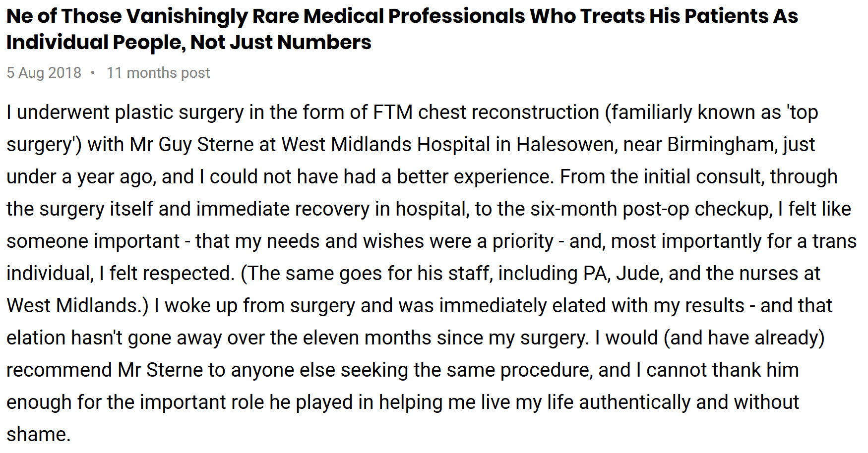868x453 pixels.
Task: Click the "11 months post" label
Action: pyautogui.click(x=158, y=73)
